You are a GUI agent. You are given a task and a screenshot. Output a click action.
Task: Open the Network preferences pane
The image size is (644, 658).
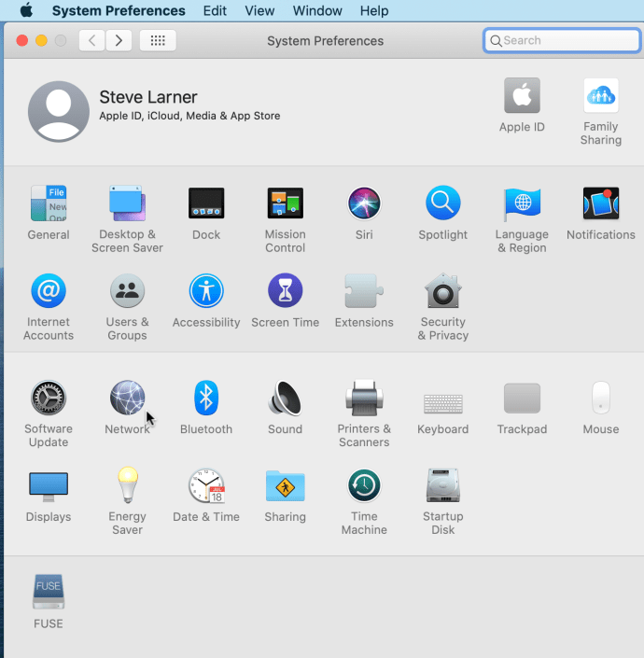(x=127, y=399)
